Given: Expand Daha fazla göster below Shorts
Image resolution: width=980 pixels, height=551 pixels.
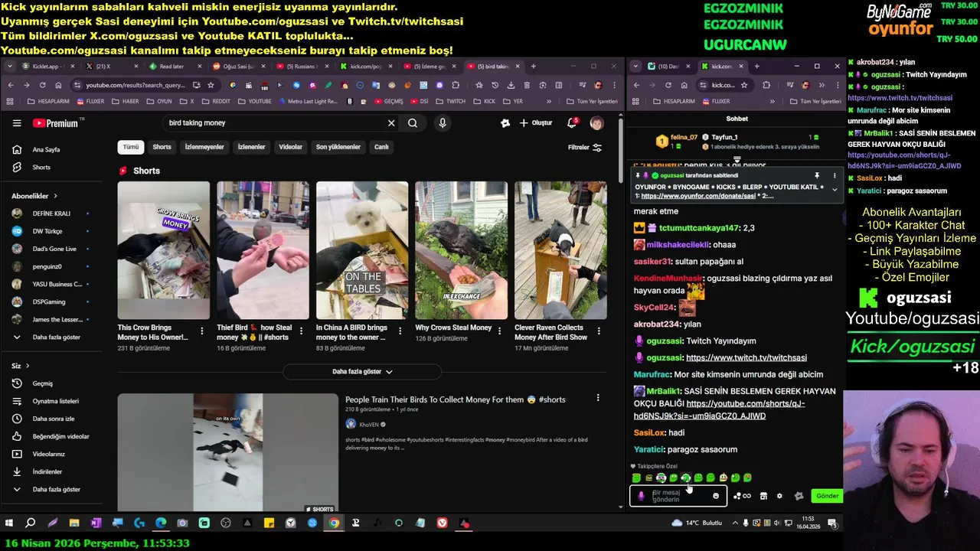Looking at the screenshot, I should pos(362,372).
